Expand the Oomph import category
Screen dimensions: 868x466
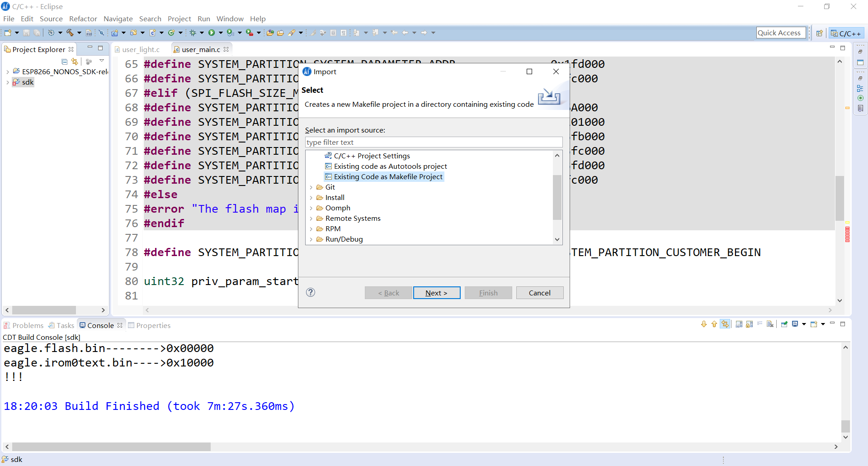point(311,208)
